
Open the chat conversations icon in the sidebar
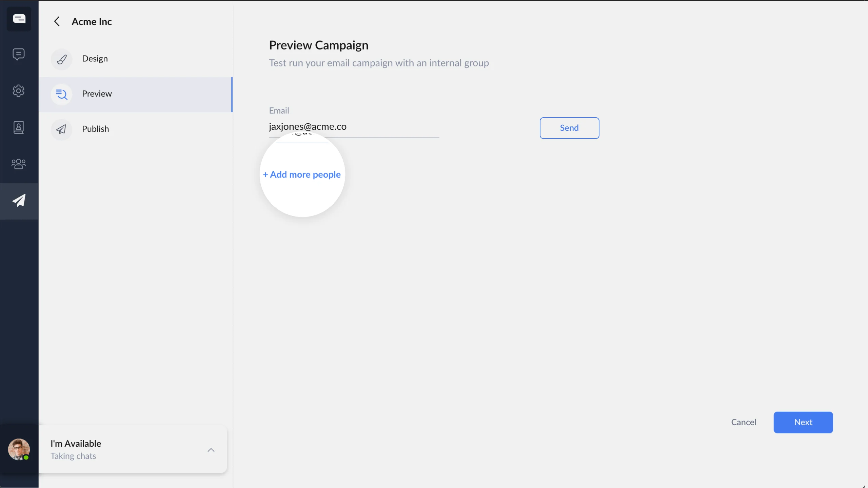pos(19,54)
